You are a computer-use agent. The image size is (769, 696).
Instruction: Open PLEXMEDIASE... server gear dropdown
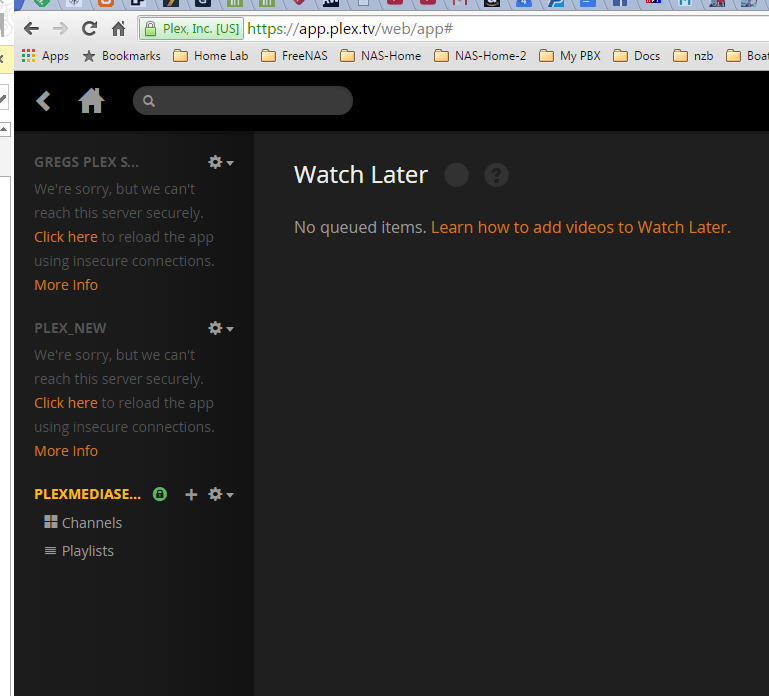[x=221, y=494]
